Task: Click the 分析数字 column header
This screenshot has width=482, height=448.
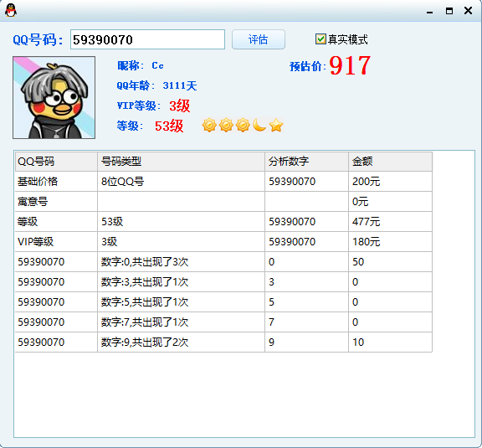Action: coord(306,162)
